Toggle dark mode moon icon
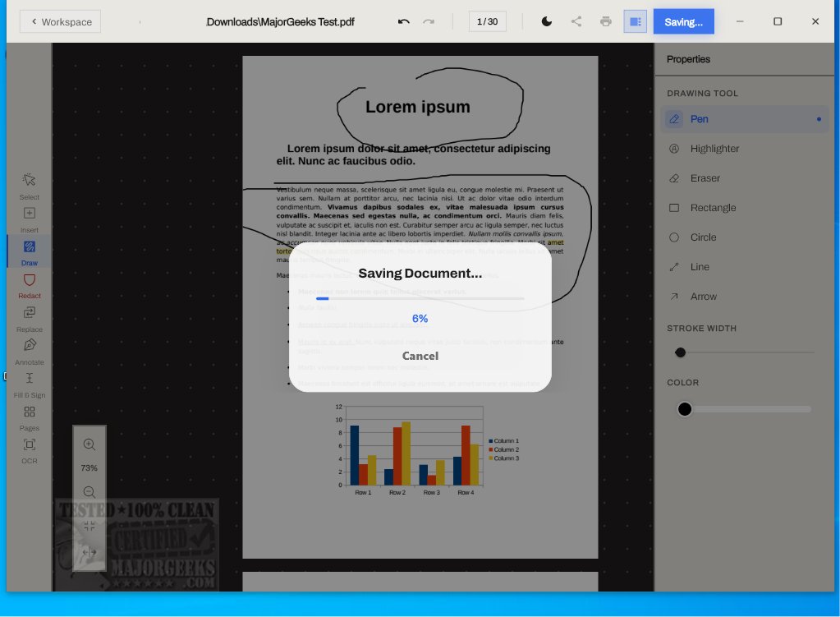This screenshot has width=840, height=617. (x=546, y=21)
